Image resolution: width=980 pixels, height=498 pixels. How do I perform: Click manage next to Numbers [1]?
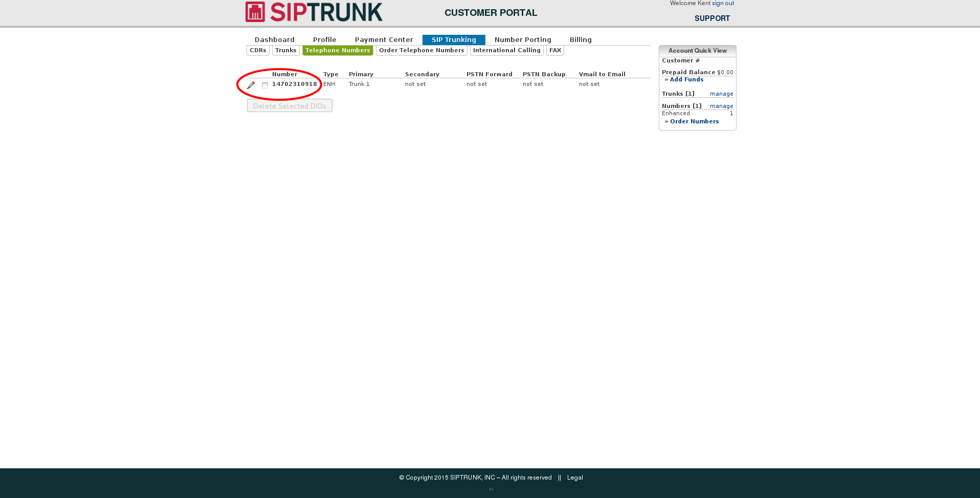click(721, 106)
